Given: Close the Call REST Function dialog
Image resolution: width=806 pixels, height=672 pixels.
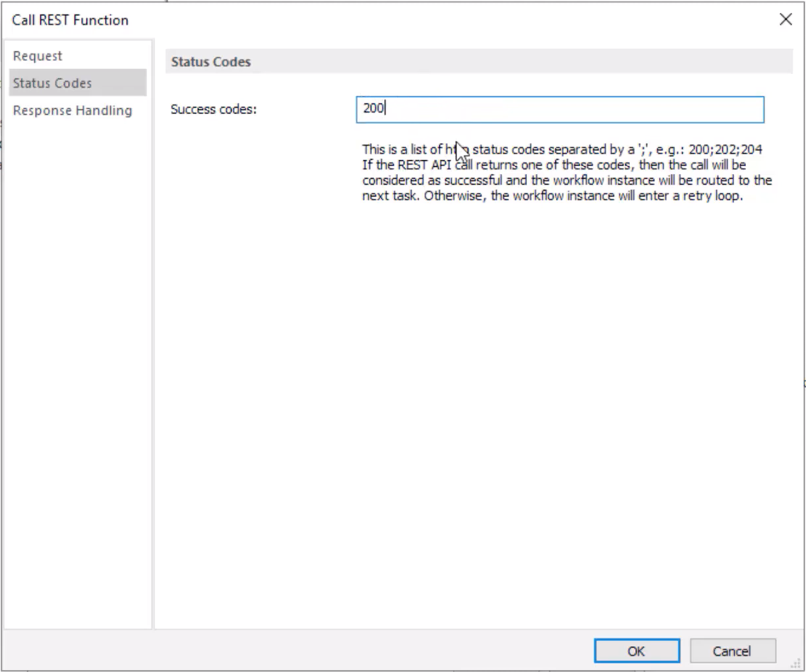Looking at the screenshot, I should point(786,20).
